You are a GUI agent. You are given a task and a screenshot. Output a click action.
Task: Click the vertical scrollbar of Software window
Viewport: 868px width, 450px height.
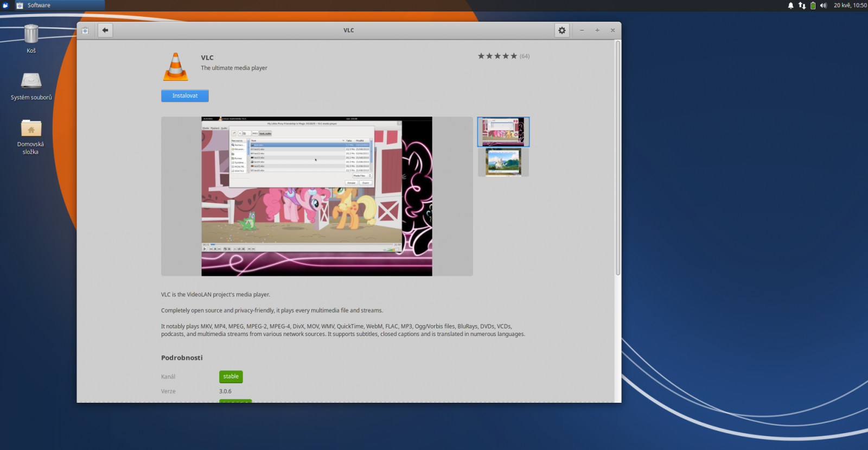click(618, 157)
